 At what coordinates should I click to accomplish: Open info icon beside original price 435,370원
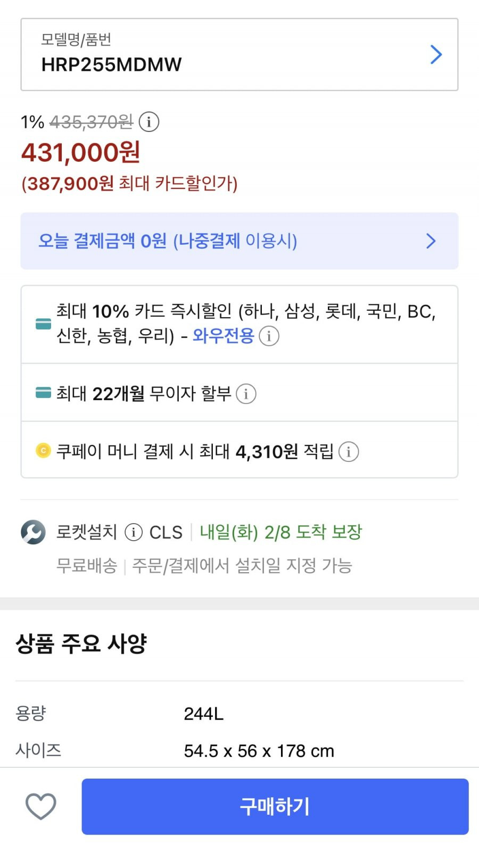(x=149, y=122)
